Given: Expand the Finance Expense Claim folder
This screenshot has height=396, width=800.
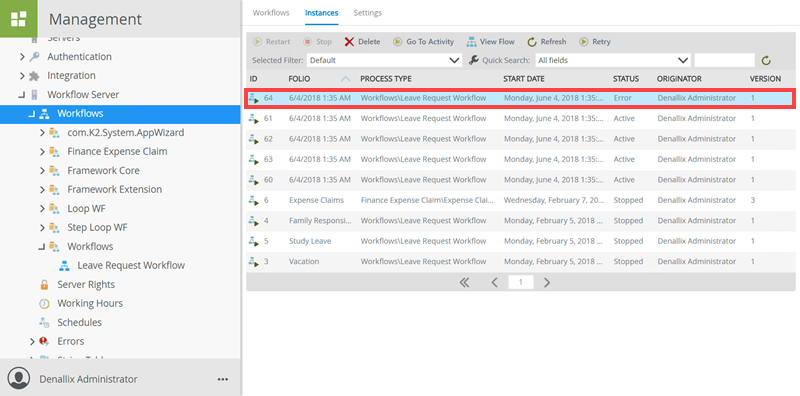Looking at the screenshot, I should [42, 152].
